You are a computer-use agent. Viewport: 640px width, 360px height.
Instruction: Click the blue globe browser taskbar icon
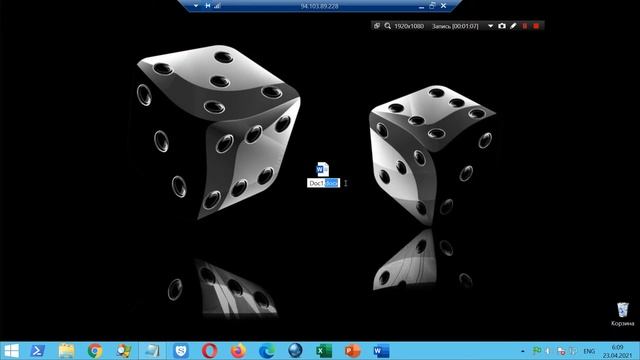click(x=295, y=351)
